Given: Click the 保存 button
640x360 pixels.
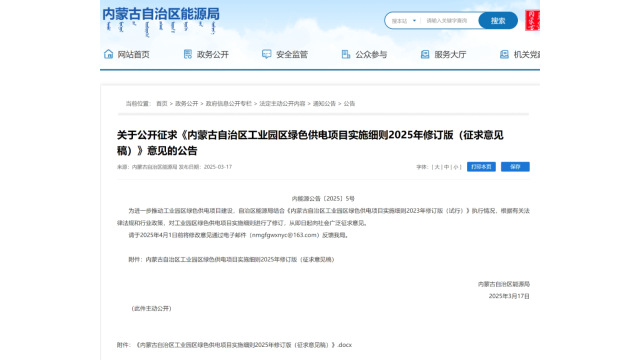Looking at the screenshot, I should 515,167.
